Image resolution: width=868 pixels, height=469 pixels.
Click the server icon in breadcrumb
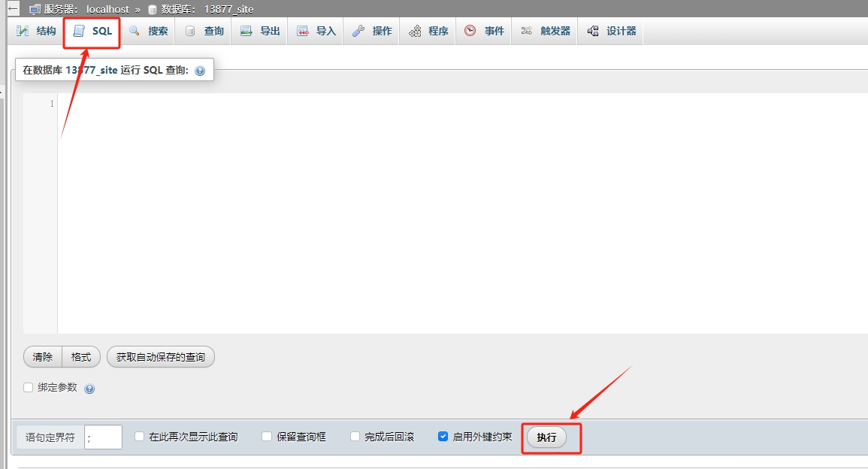click(35, 10)
